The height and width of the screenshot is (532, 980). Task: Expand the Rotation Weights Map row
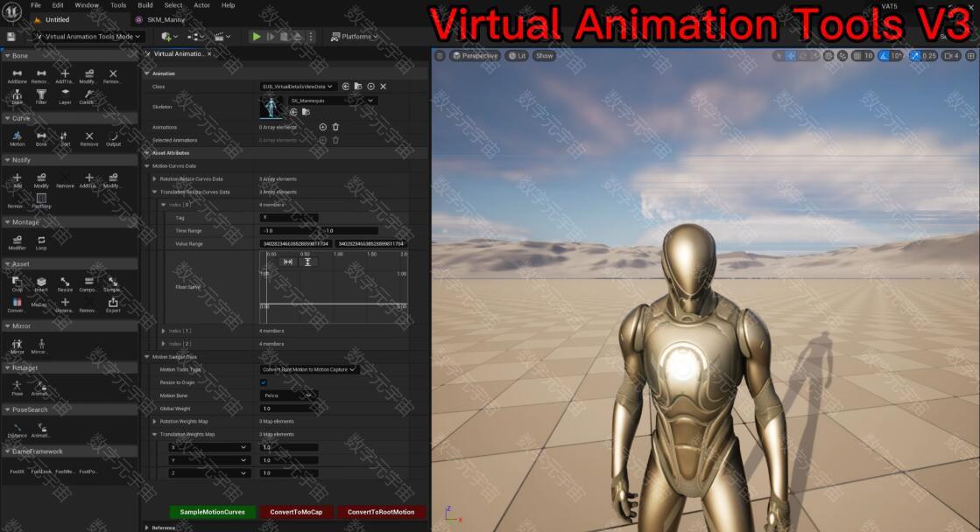click(x=154, y=421)
